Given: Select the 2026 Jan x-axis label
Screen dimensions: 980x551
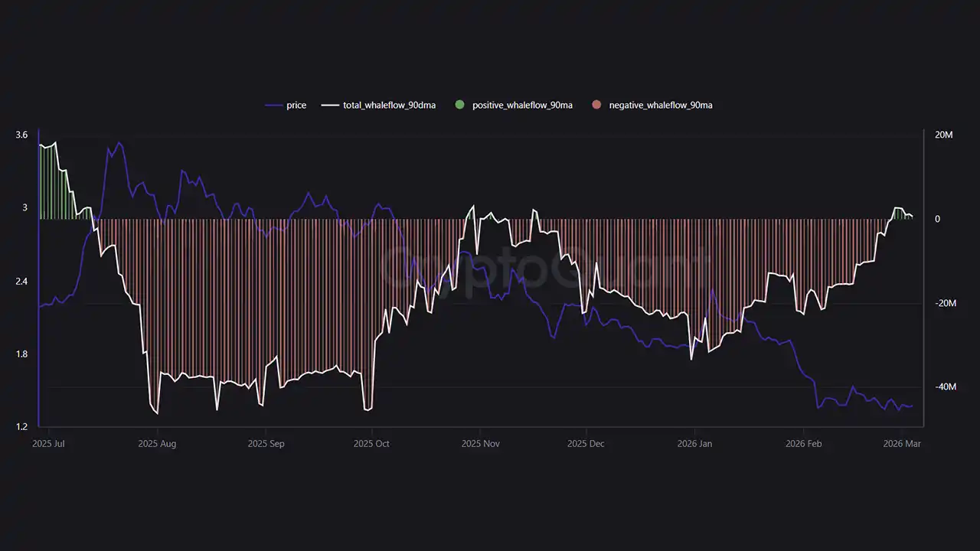Looking at the screenshot, I should pyautogui.click(x=694, y=444).
